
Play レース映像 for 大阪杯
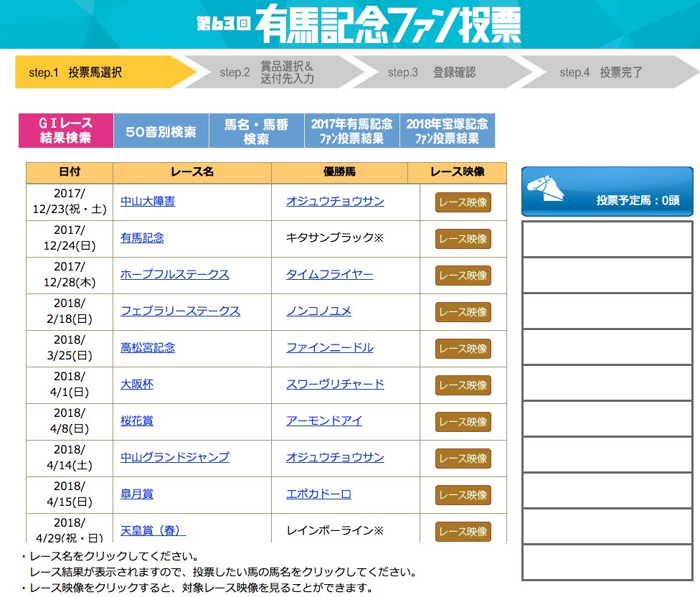point(463,385)
